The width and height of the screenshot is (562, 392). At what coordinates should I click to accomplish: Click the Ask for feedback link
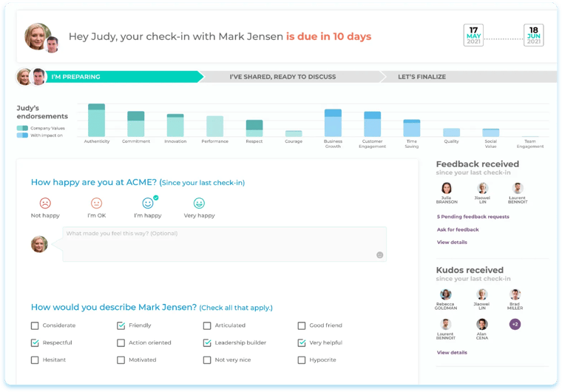point(458,229)
